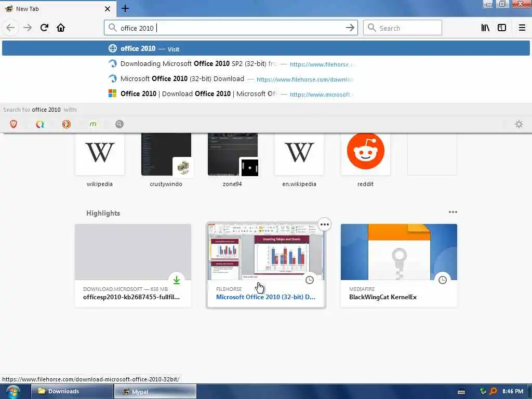Search with the orange-red round engine icon

(x=66, y=124)
